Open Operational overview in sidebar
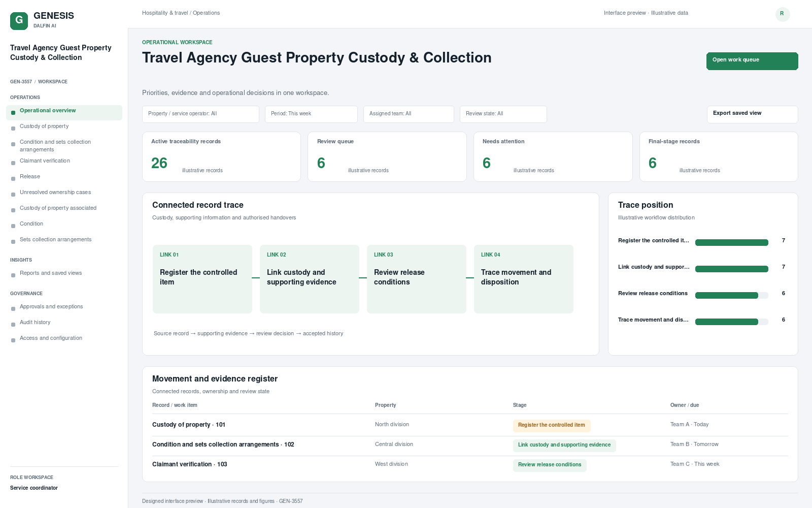The height and width of the screenshot is (508, 812). (x=64, y=113)
